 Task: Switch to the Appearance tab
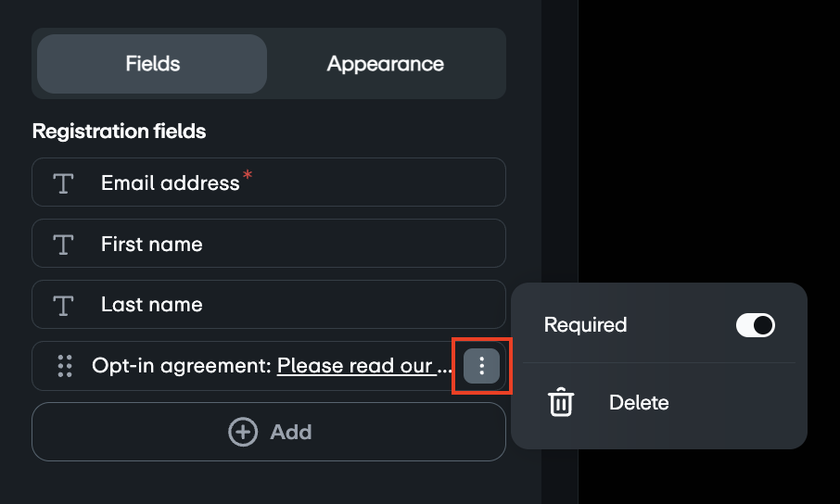coord(385,64)
